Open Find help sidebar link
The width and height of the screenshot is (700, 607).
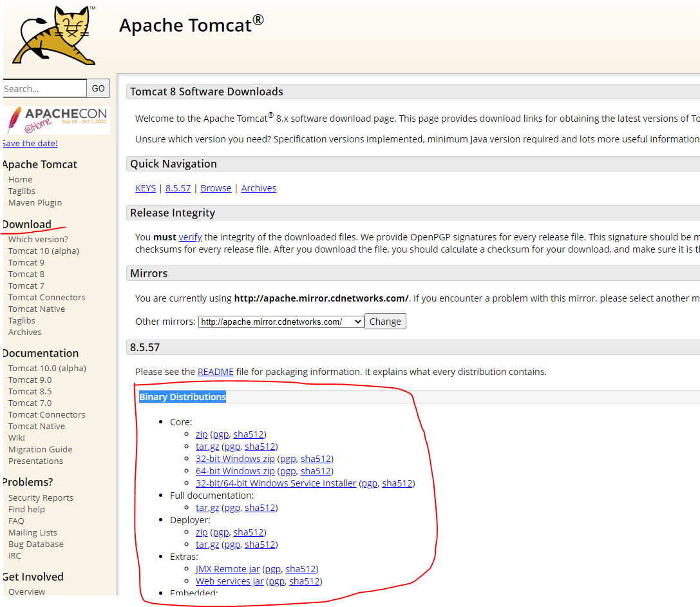[26, 509]
